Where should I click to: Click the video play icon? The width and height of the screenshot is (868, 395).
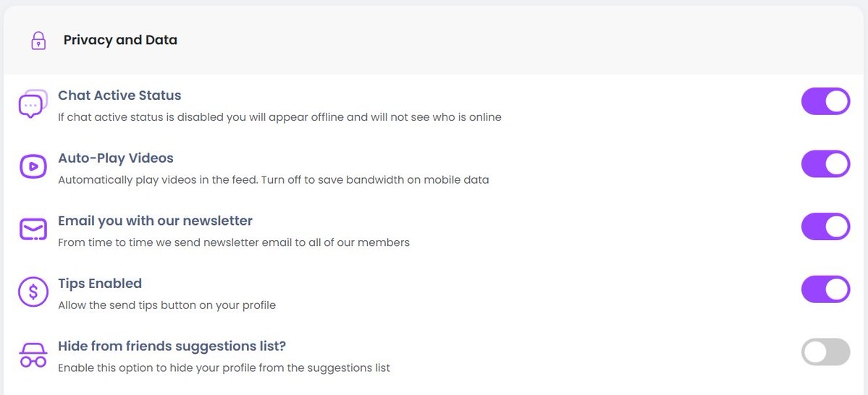point(33,166)
